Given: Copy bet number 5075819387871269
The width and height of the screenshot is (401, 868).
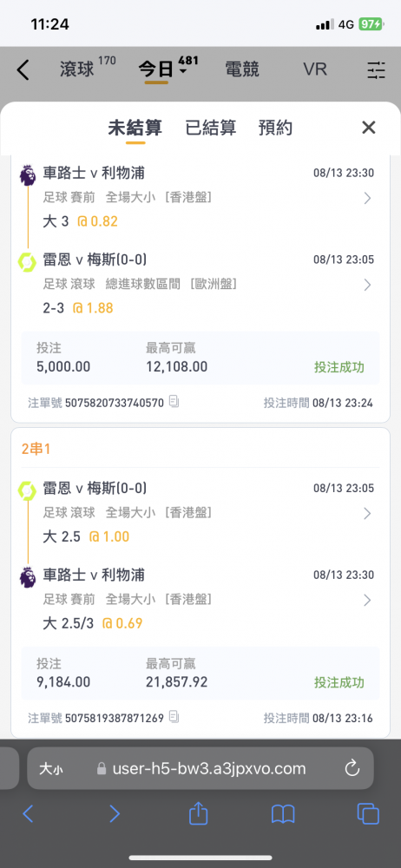Looking at the screenshot, I should (174, 718).
